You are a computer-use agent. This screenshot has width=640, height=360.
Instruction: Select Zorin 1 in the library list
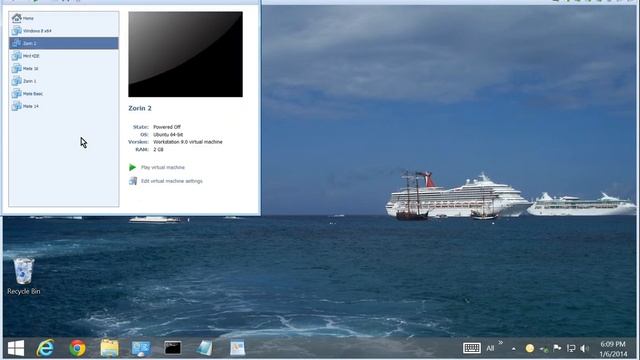point(64,81)
